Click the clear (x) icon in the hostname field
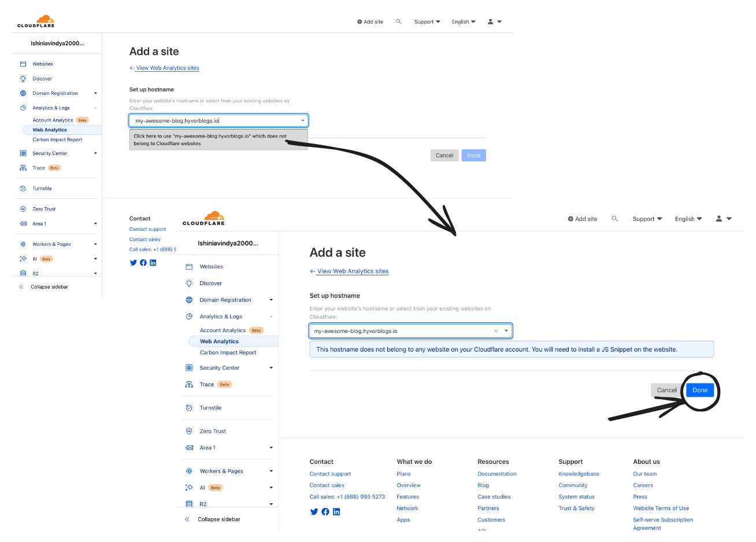This screenshot has width=756, height=542. coord(496,331)
